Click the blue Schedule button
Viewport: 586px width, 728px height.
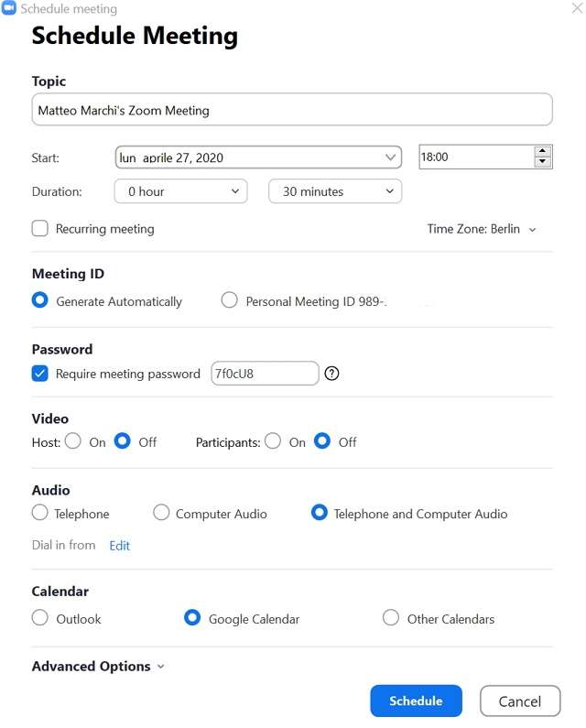pyautogui.click(x=416, y=701)
